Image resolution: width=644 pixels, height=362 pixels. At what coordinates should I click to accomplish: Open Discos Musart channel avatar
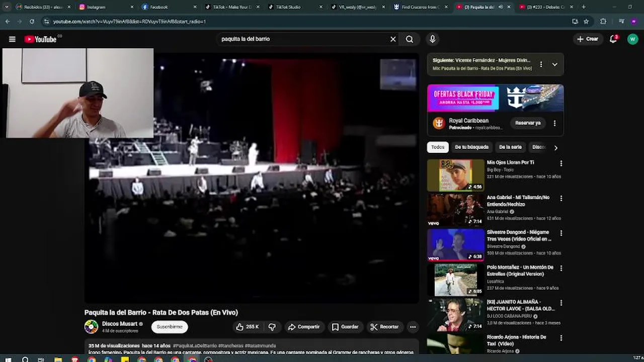(91, 327)
